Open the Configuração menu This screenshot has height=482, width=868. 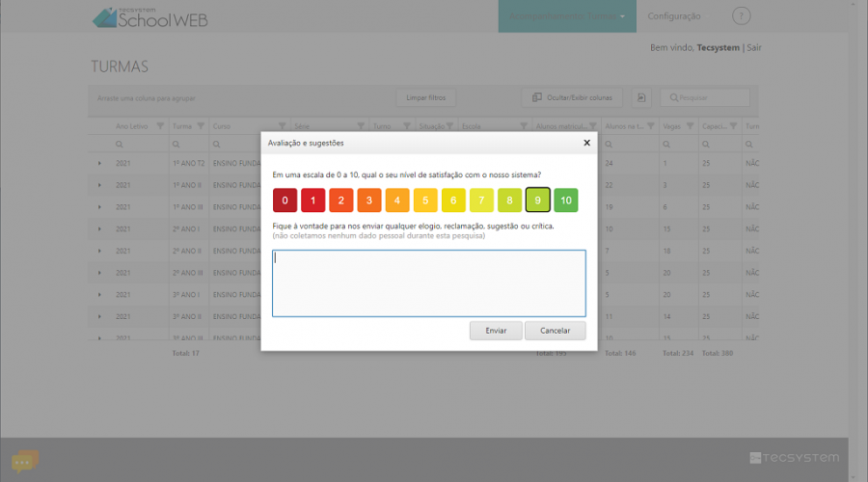(x=674, y=16)
